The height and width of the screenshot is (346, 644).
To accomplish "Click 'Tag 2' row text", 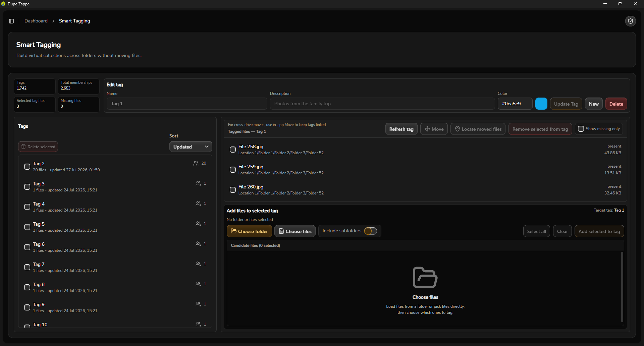I will [39, 164].
